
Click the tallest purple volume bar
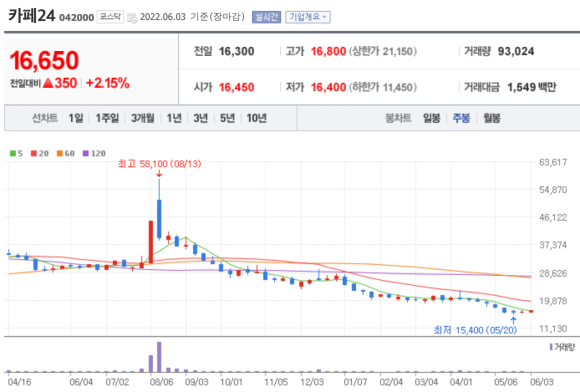pyautogui.click(x=159, y=357)
